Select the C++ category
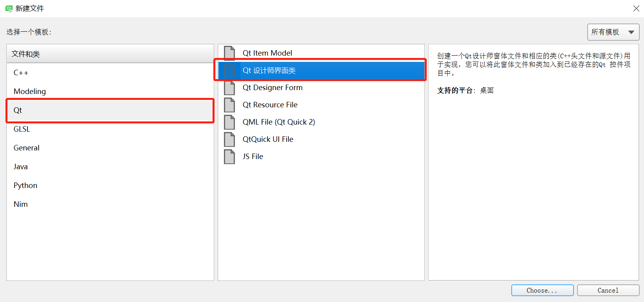This screenshot has width=644, height=302. tap(110, 72)
